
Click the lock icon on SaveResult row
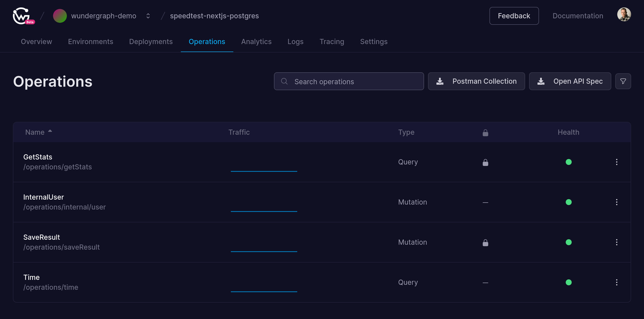(x=485, y=243)
